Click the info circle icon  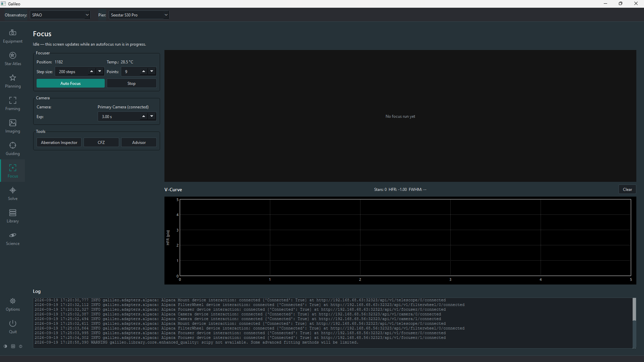coord(21,346)
